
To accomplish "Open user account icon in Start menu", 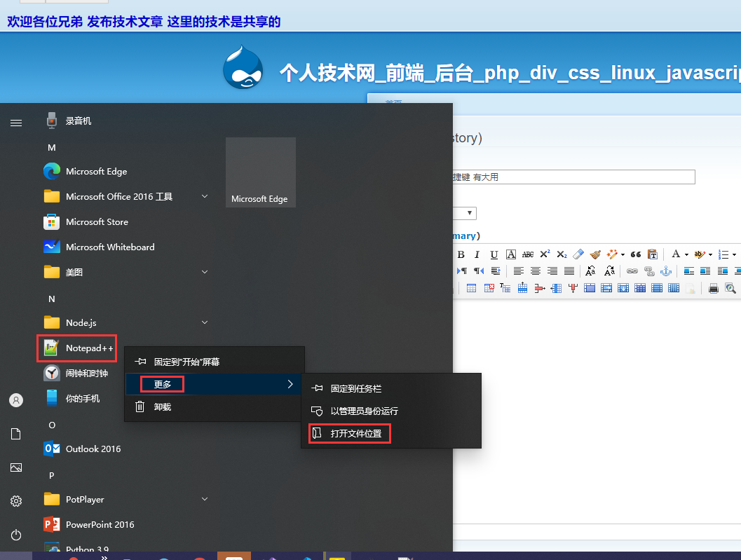I will coord(16,400).
